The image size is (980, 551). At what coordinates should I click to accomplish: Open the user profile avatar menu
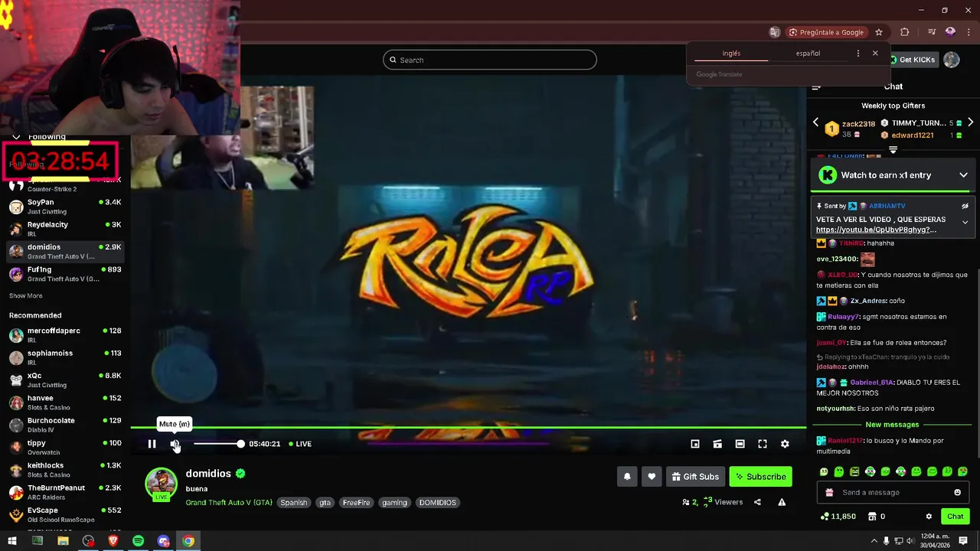(952, 60)
